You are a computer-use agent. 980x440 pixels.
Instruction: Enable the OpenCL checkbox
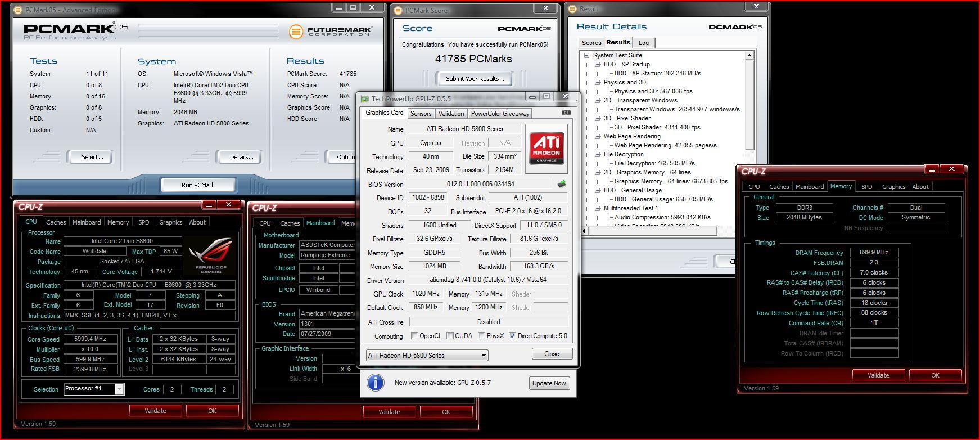[414, 336]
